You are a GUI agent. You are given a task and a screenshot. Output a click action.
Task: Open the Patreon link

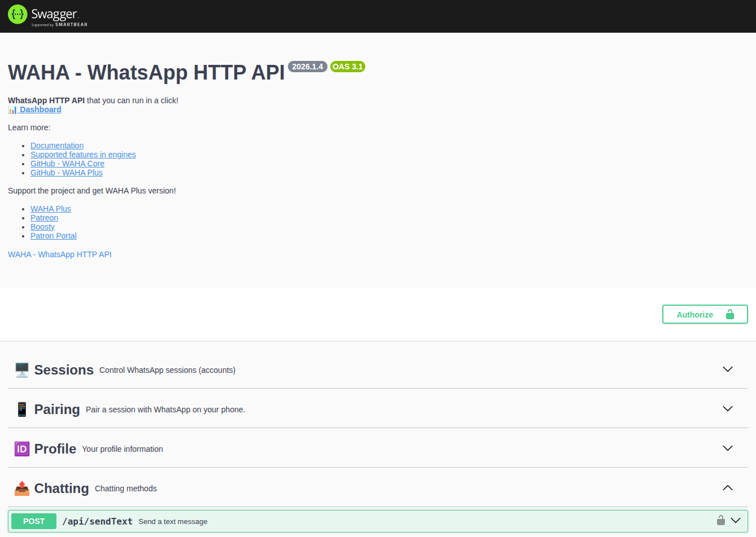tap(44, 217)
